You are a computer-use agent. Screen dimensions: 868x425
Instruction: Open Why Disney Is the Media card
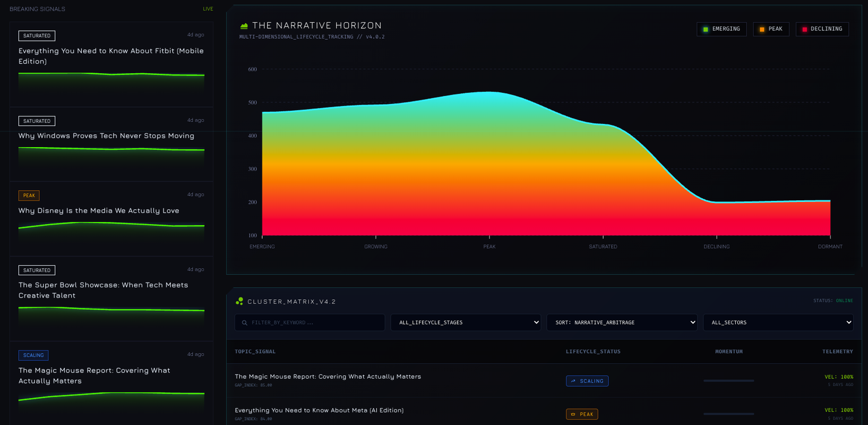111,219
